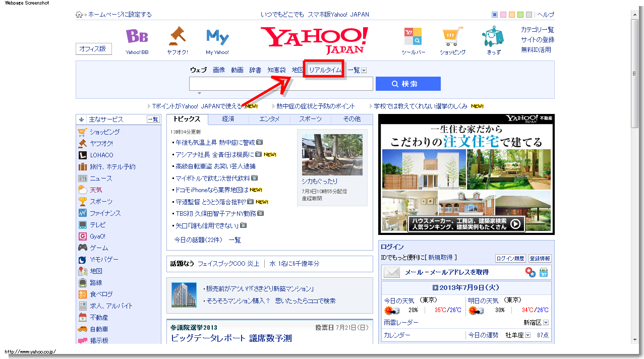Open the シカもぐったり deer photo thumbnail
The width and height of the screenshot is (644, 359).
[332, 154]
